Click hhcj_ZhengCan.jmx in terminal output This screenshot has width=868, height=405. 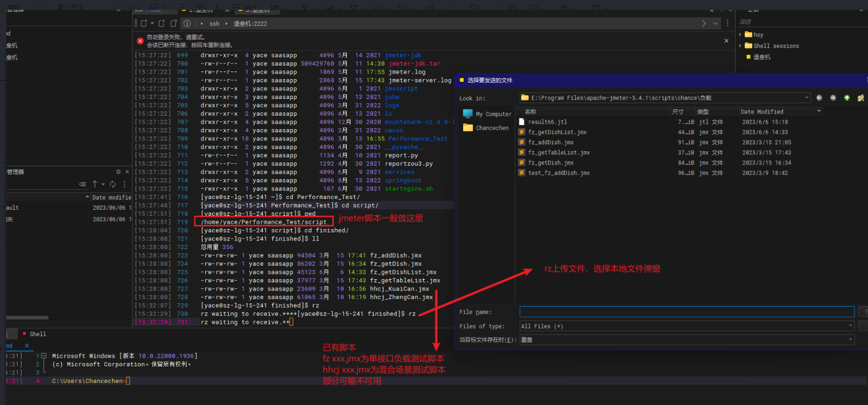click(401, 297)
